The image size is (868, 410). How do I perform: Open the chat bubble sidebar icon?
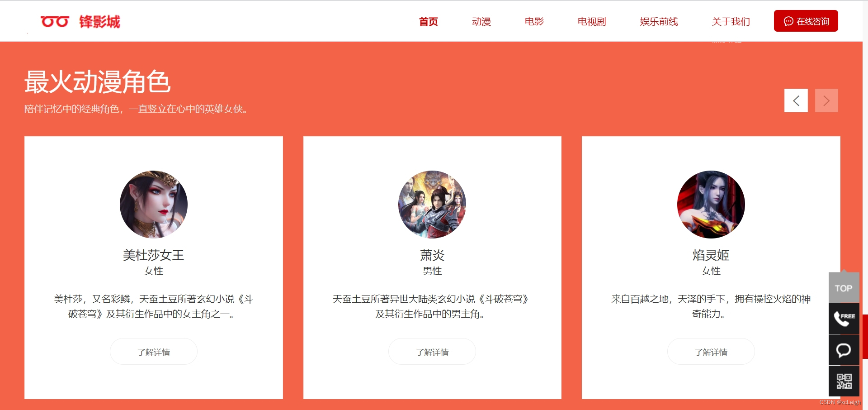pos(844,350)
